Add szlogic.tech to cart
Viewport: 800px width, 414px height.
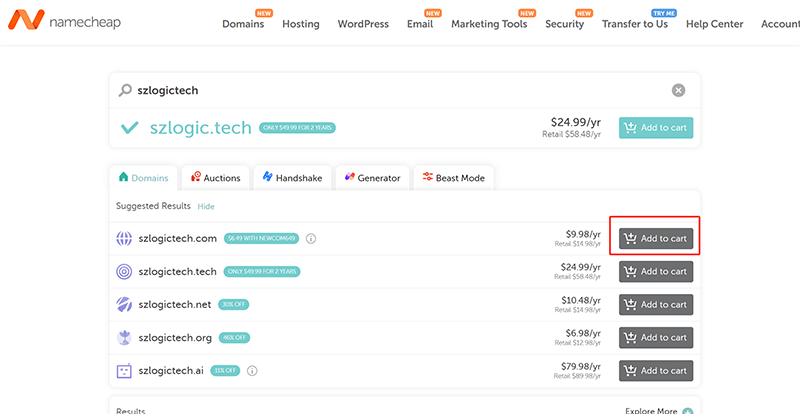point(656,128)
